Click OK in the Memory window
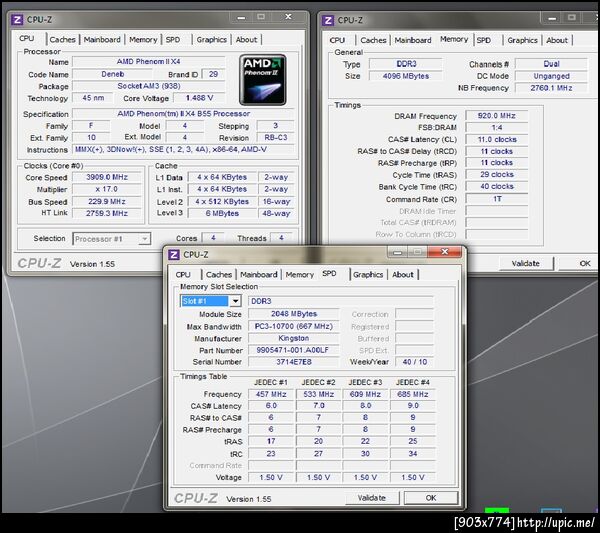 click(x=580, y=263)
